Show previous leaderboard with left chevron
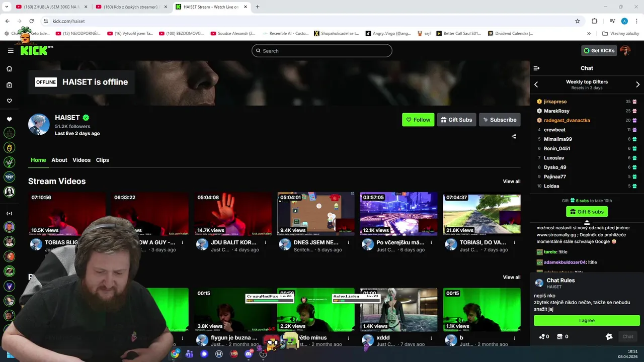Viewport: 644px width, 362px height. 536,84
